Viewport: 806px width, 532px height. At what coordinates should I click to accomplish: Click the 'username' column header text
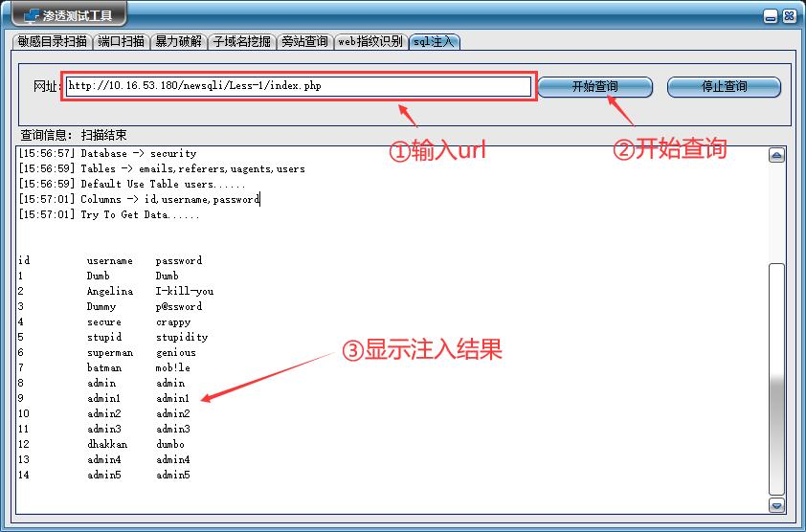pyautogui.click(x=109, y=260)
